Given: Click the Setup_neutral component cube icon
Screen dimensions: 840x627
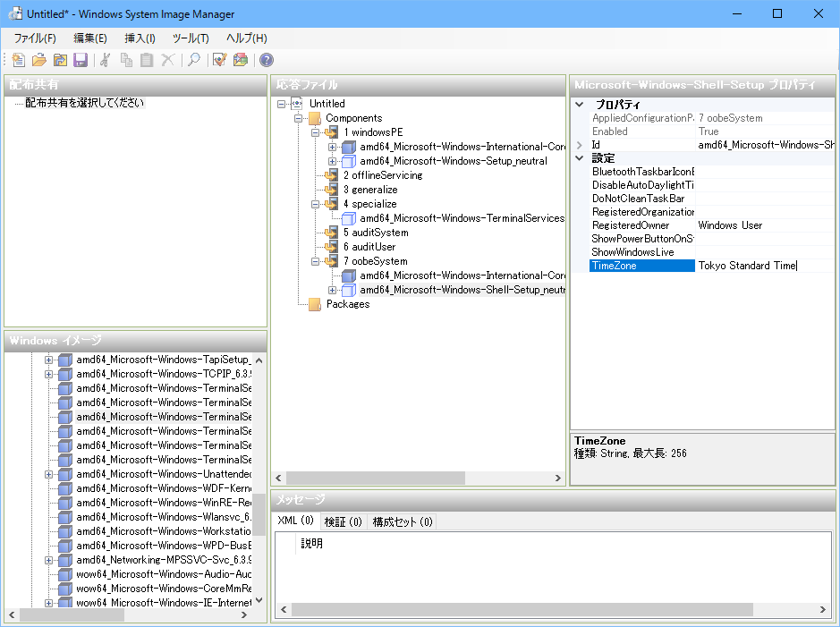Looking at the screenshot, I should pyautogui.click(x=349, y=161).
